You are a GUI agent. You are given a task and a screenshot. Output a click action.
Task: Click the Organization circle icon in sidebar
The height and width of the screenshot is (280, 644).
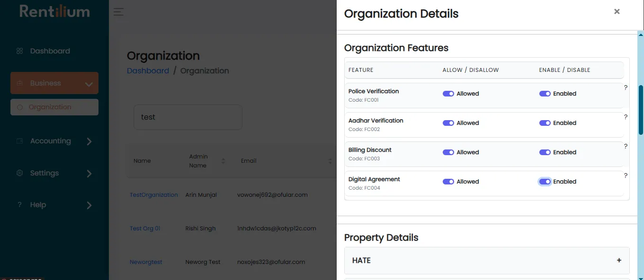pyautogui.click(x=20, y=107)
